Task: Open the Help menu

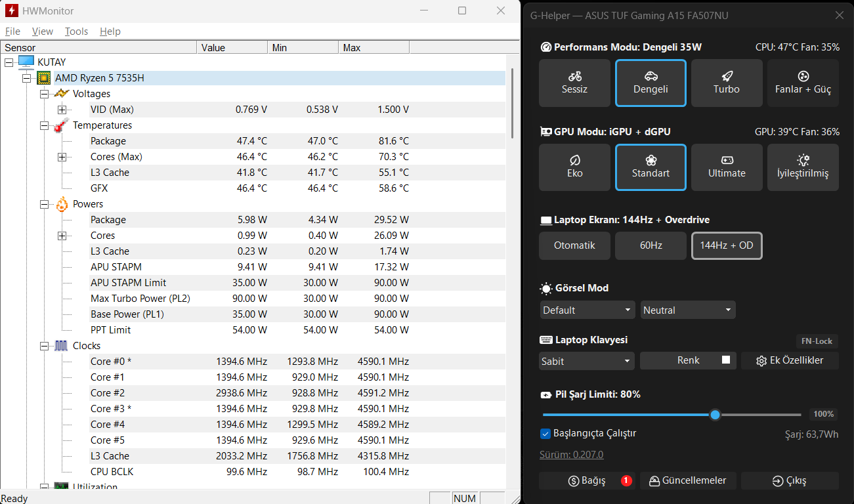Action: 110,31
